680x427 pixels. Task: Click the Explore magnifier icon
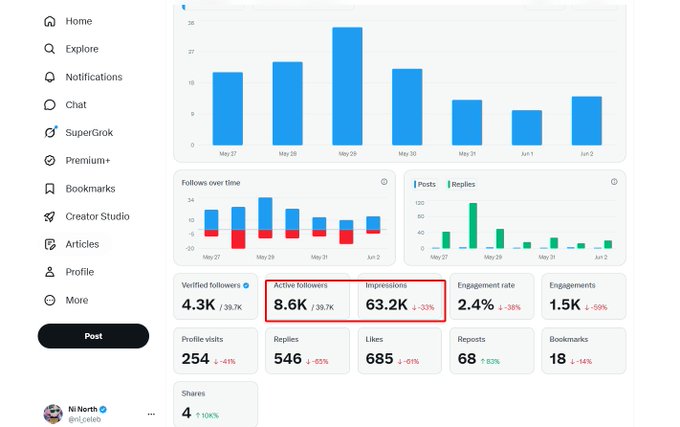click(50, 49)
